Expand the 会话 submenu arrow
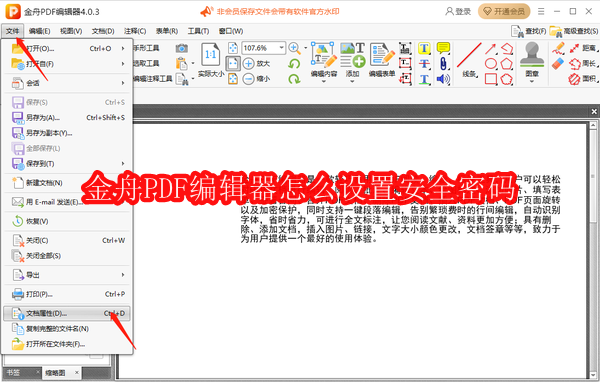This screenshot has width=600, height=382. [x=123, y=83]
